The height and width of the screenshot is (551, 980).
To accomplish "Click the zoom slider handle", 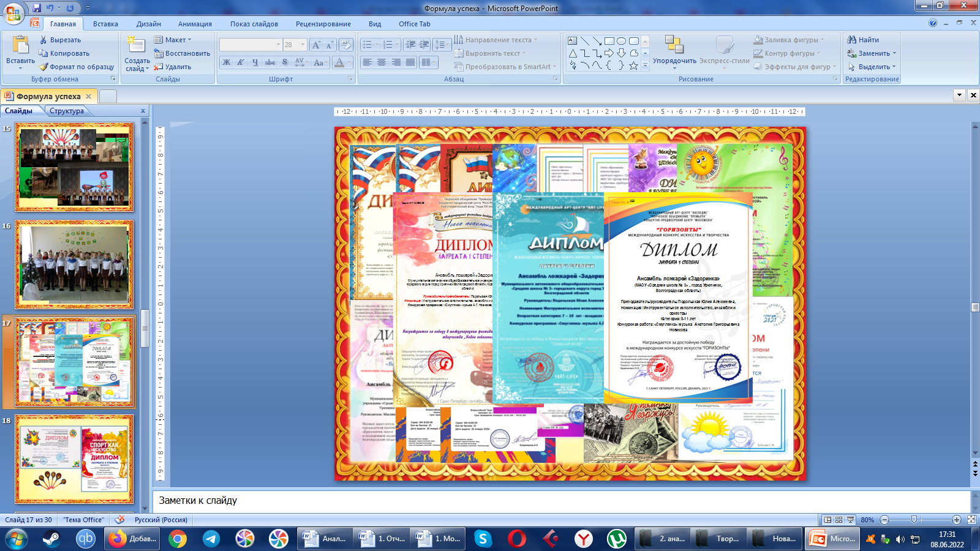I will 914,520.
